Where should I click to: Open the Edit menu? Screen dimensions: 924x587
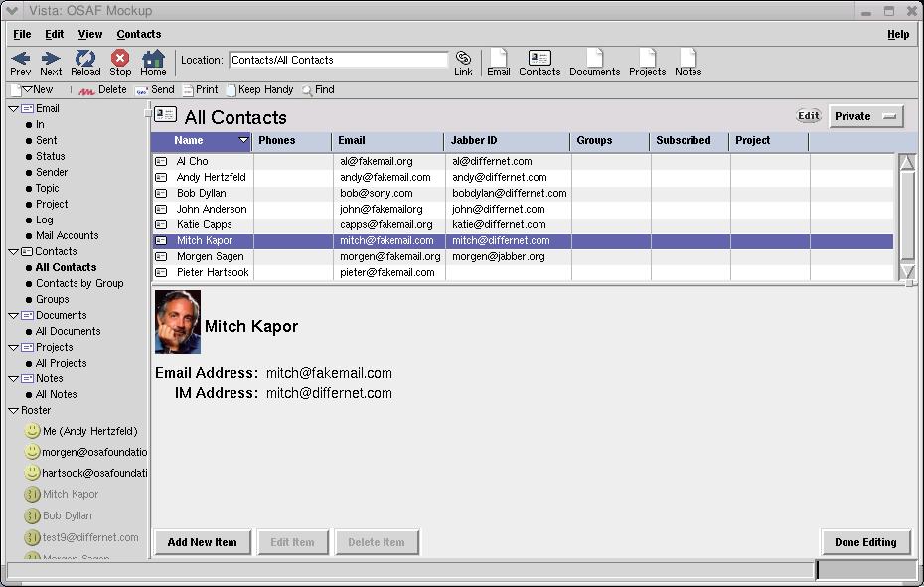55,34
